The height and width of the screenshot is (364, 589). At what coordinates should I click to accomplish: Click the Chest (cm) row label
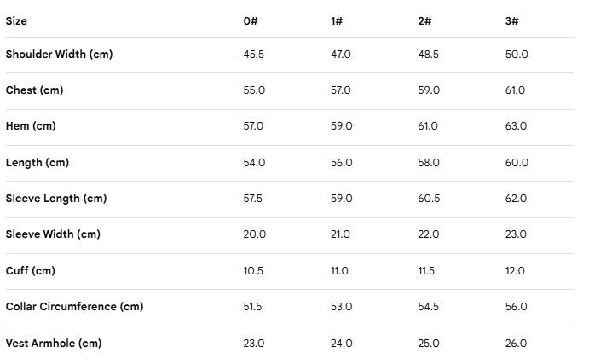pyautogui.click(x=34, y=90)
